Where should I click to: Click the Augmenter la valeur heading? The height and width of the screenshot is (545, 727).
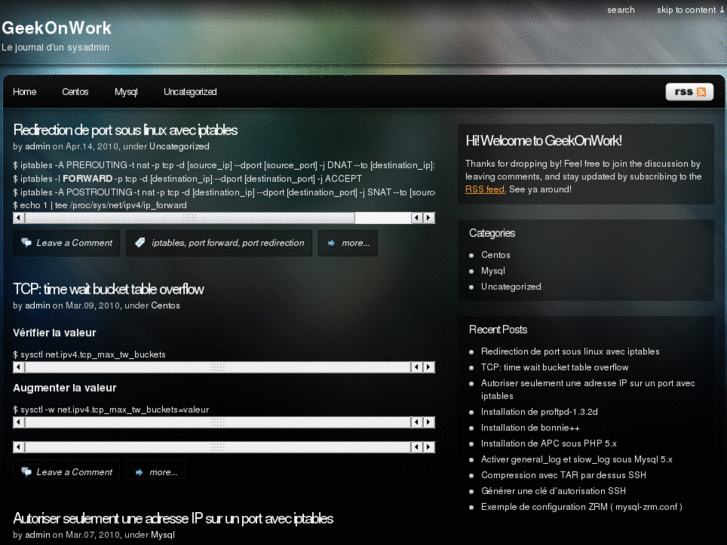(64, 388)
